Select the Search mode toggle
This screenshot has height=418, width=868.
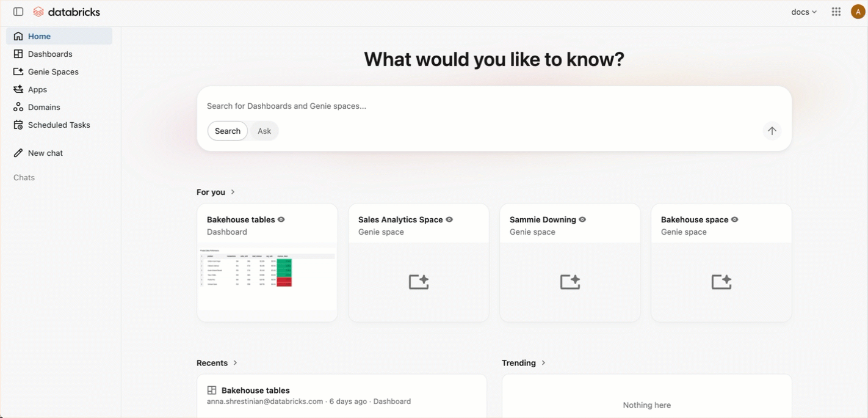pos(228,131)
